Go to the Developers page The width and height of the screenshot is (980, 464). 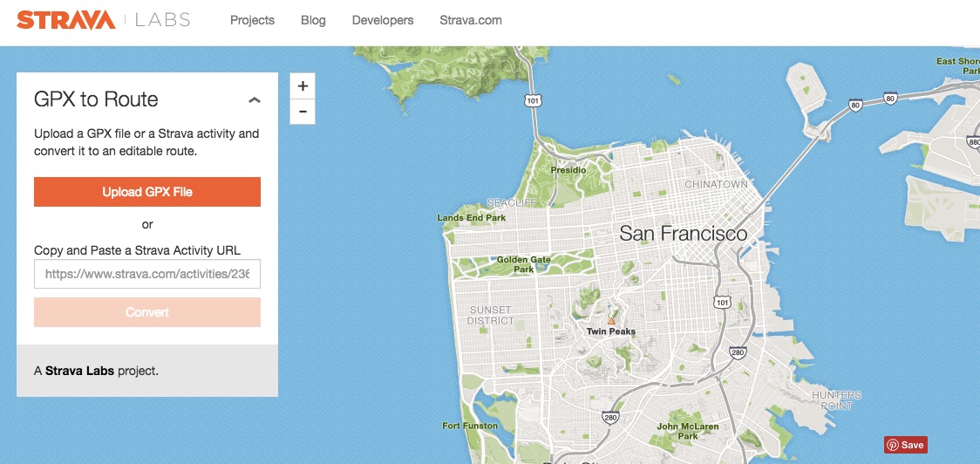click(x=383, y=20)
